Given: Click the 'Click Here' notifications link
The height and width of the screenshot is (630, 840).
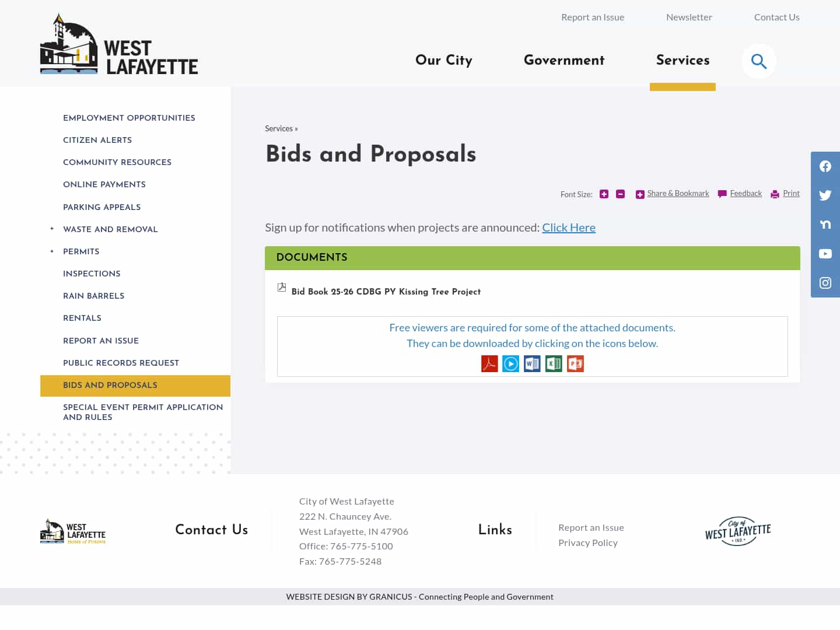Looking at the screenshot, I should pos(568,228).
